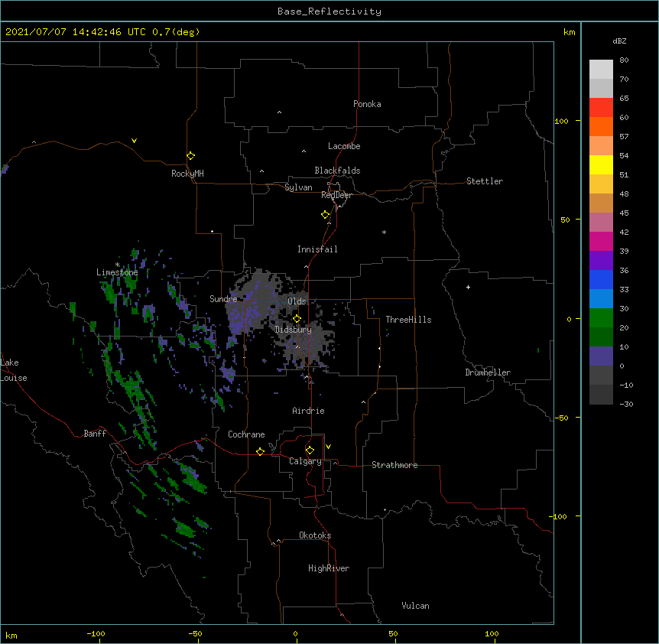Choose the dark orange 57-60 dBZ legend swatch
Image resolution: width=659 pixels, height=644 pixels.
[x=601, y=126]
